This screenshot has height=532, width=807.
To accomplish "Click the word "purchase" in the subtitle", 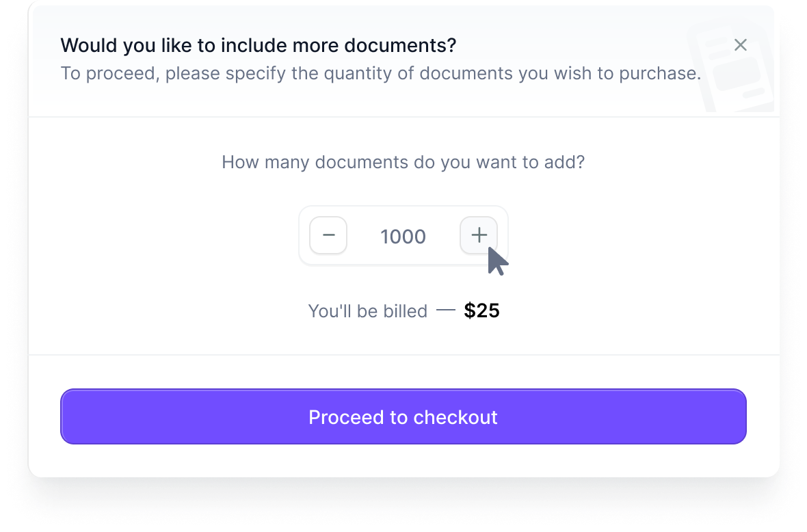I will [660, 74].
